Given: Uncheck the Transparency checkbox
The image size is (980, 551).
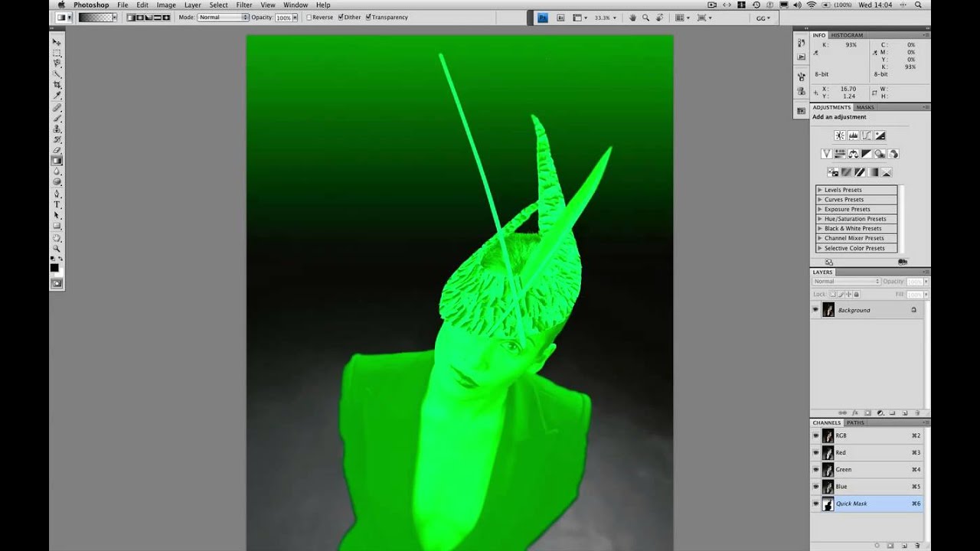Looking at the screenshot, I should click(x=368, y=17).
